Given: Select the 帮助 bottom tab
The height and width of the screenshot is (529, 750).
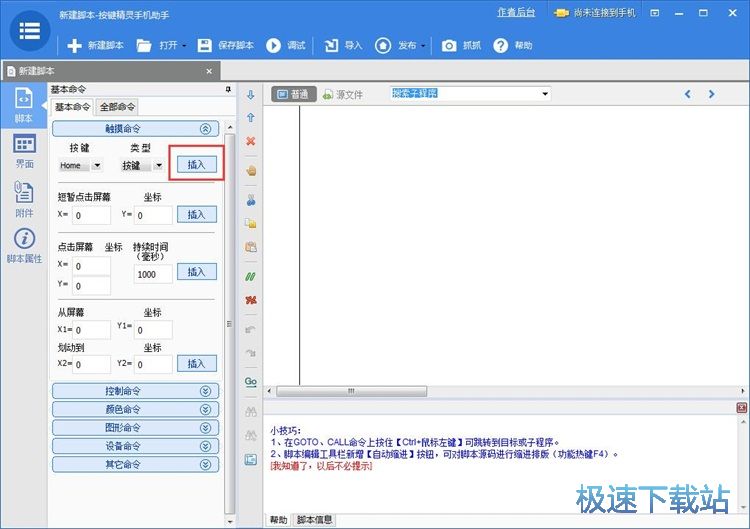Looking at the screenshot, I should 278,519.
